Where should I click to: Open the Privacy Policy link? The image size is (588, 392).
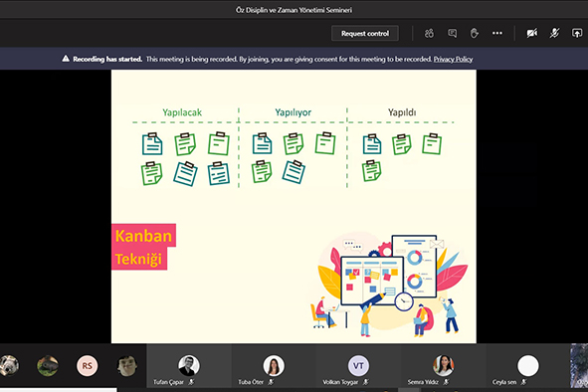coord(453,59)
